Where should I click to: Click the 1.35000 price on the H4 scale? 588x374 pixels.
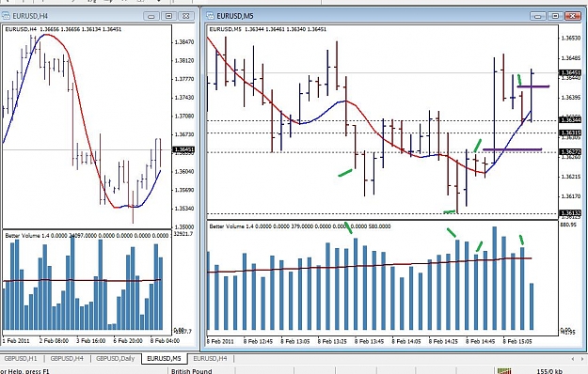point(184,226)
